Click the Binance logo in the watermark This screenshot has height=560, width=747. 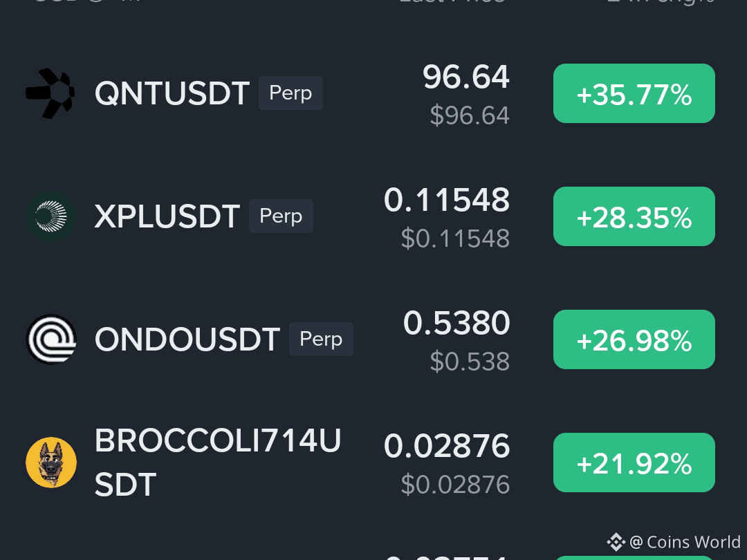[616, 542]
